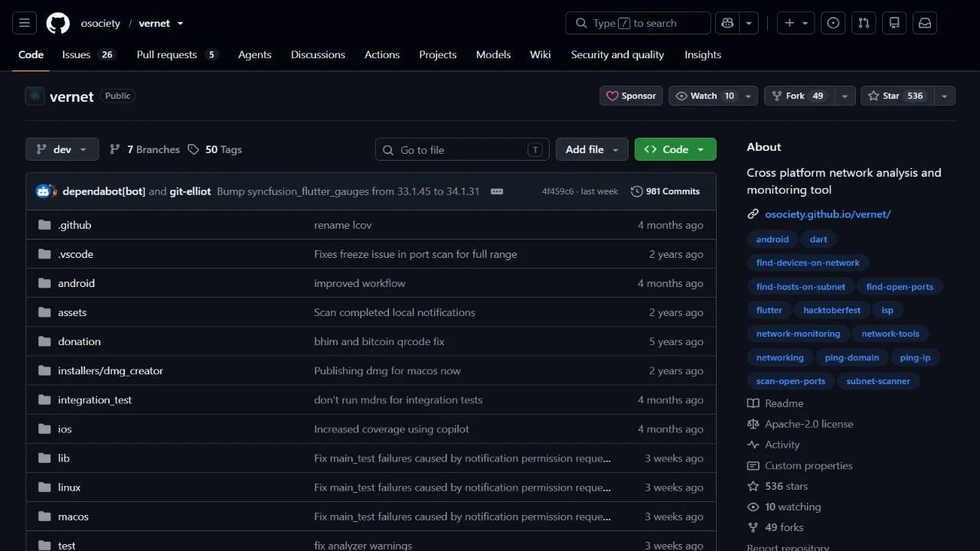
Task: Open the Discussions tab
Action: pos(318,54)
